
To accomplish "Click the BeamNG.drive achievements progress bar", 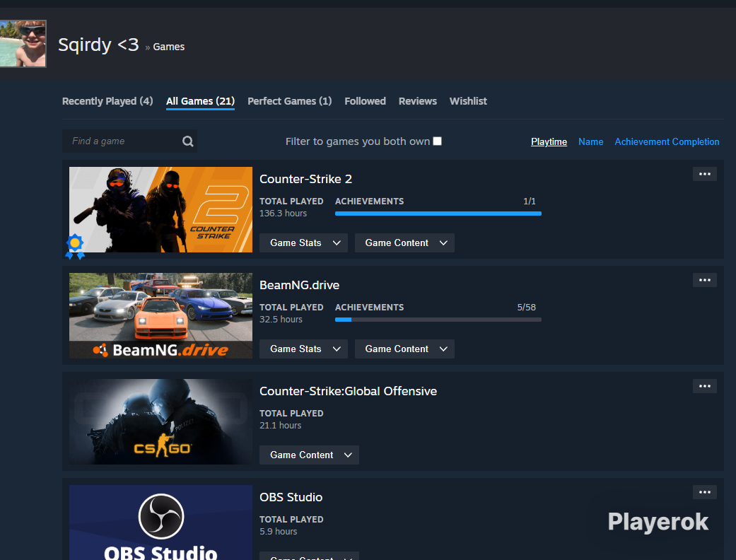I will click(x=438, y=320).
